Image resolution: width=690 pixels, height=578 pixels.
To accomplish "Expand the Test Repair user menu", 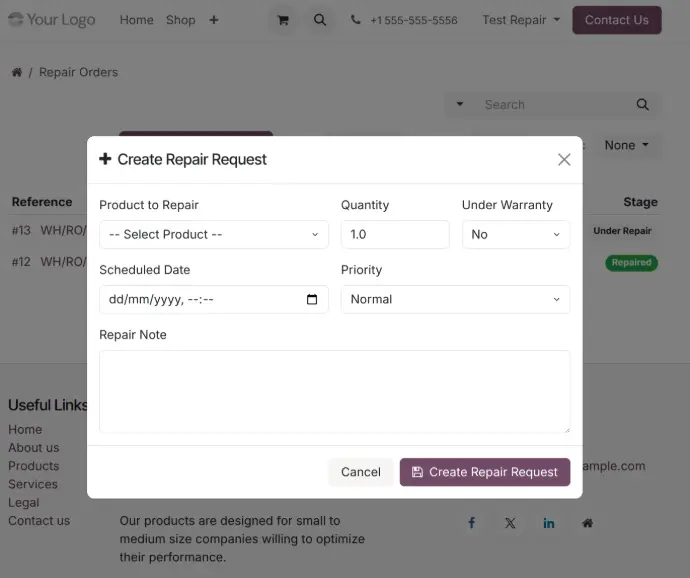I will (521, 20).
